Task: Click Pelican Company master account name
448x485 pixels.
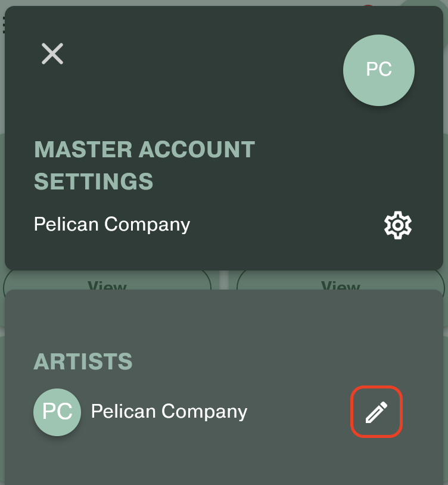Action: point(112,225)
